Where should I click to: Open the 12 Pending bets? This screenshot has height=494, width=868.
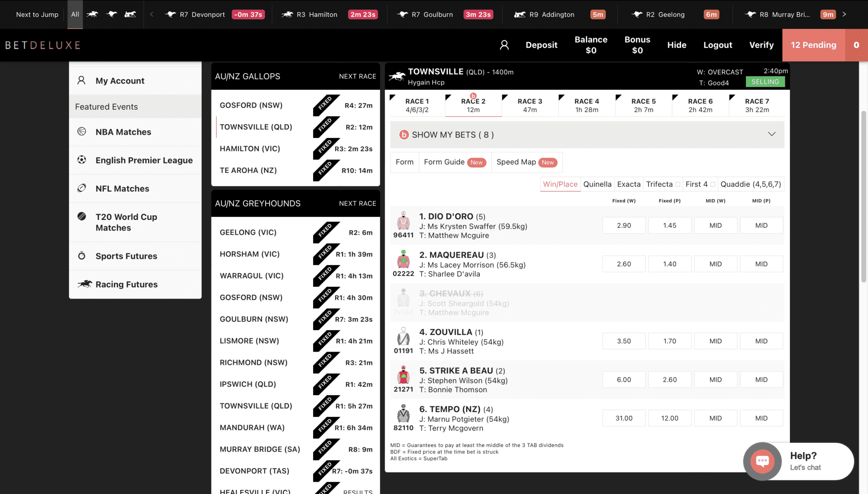[813, 45]
